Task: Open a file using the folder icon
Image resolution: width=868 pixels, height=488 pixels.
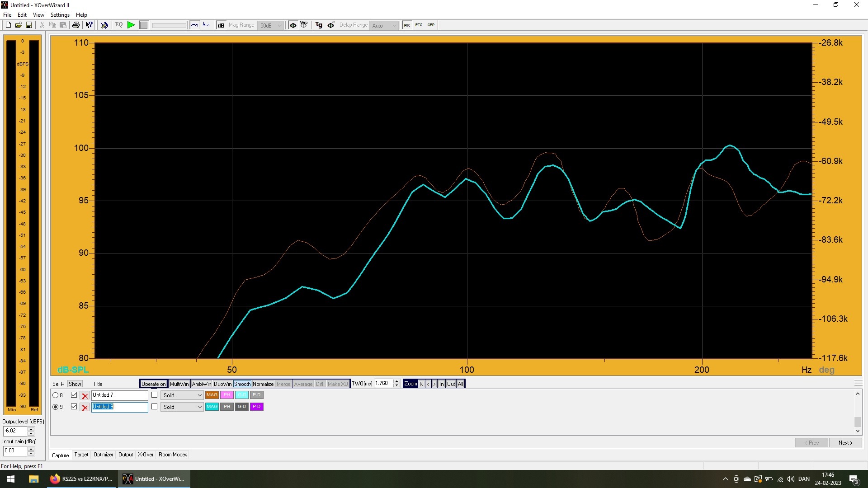Action: click(19, 25)
